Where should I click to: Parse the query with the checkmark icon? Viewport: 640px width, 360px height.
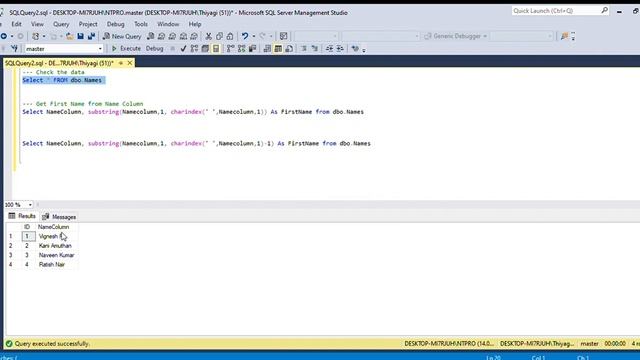tap(183, 49)
